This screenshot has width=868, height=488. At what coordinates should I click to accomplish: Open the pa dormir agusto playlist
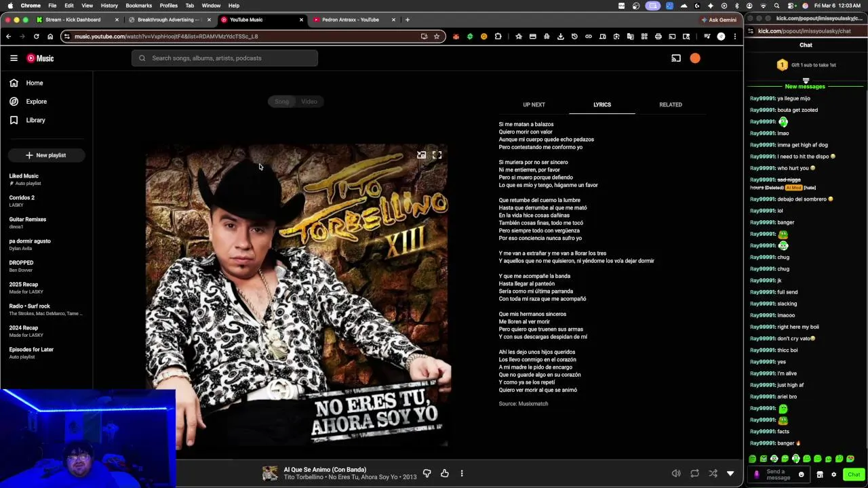point(46,245)
